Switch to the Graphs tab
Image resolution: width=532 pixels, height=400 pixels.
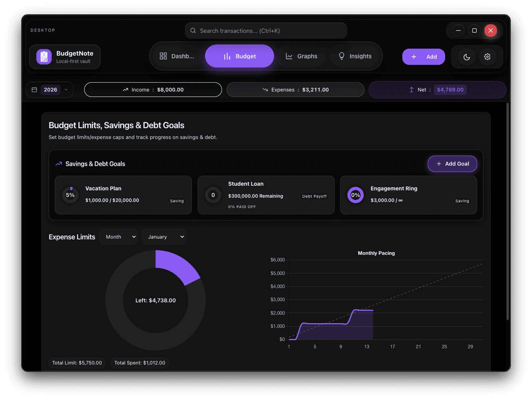(x=302, y=56)
